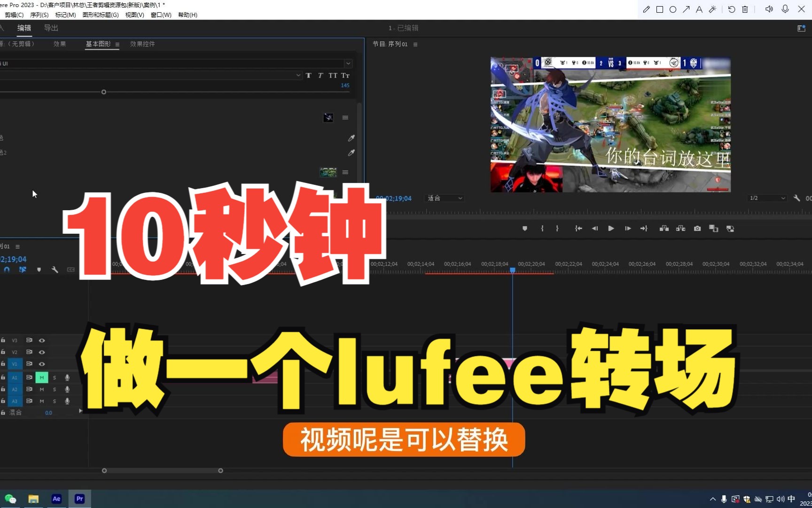
Task: Toggle recording microphone icon
Action: coord(785,9)
